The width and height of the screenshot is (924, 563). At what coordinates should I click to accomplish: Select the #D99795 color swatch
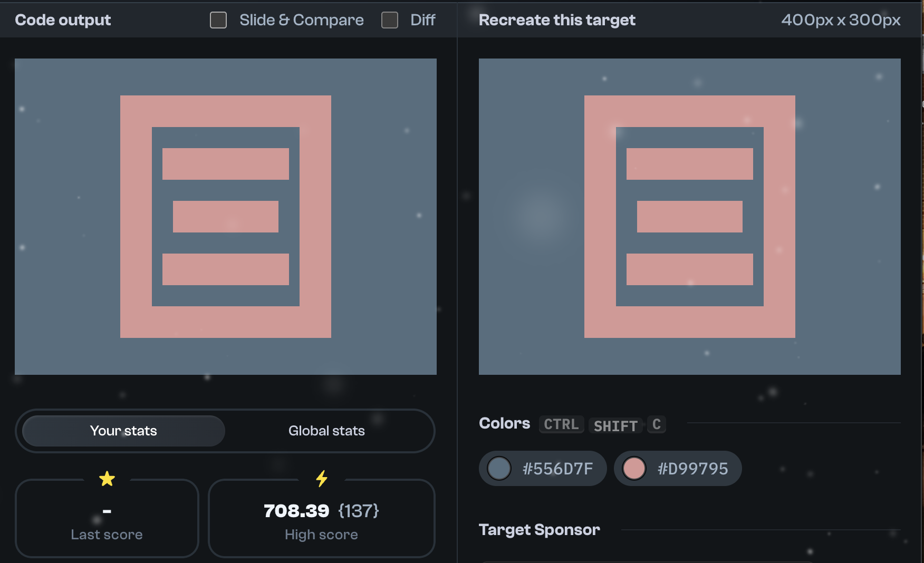[677, 468]
